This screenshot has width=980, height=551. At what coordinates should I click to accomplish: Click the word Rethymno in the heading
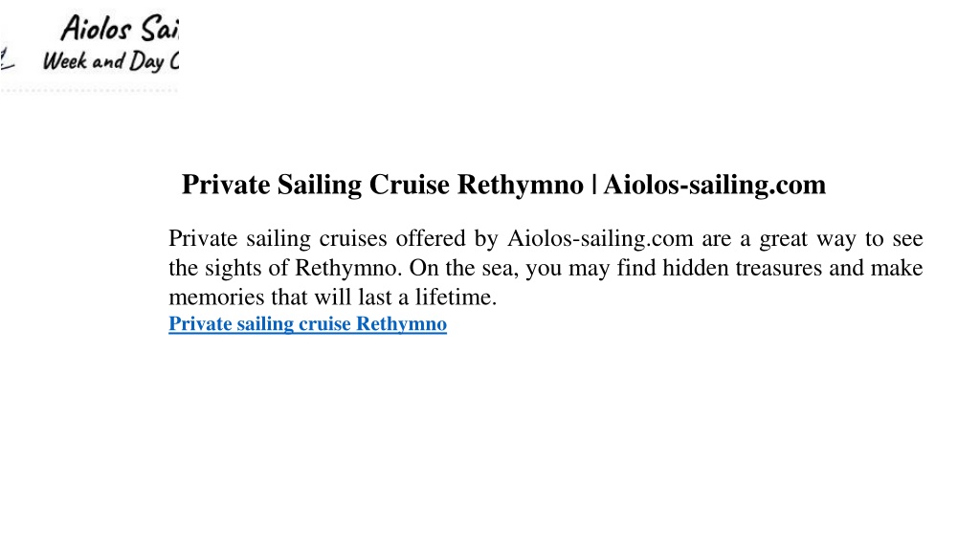pyautogui.click(x=520, y=185)
